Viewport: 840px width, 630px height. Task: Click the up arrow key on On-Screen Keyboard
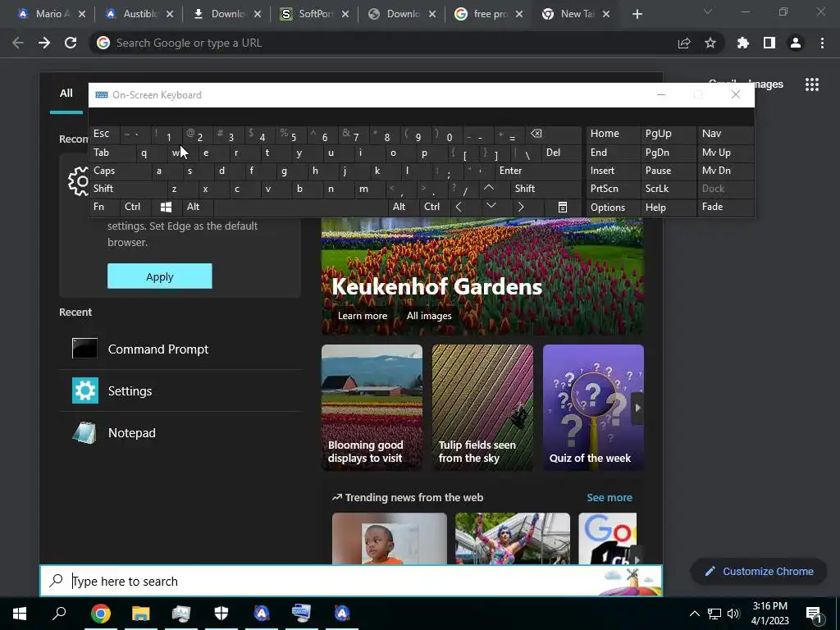pyautogui.click(x=489, y=188)
